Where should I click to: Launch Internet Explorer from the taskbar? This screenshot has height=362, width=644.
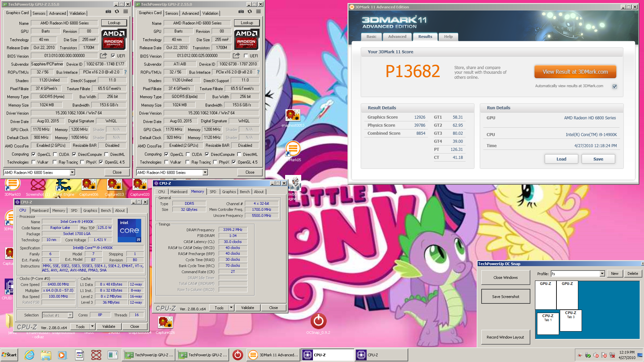(x=30, y=355)
